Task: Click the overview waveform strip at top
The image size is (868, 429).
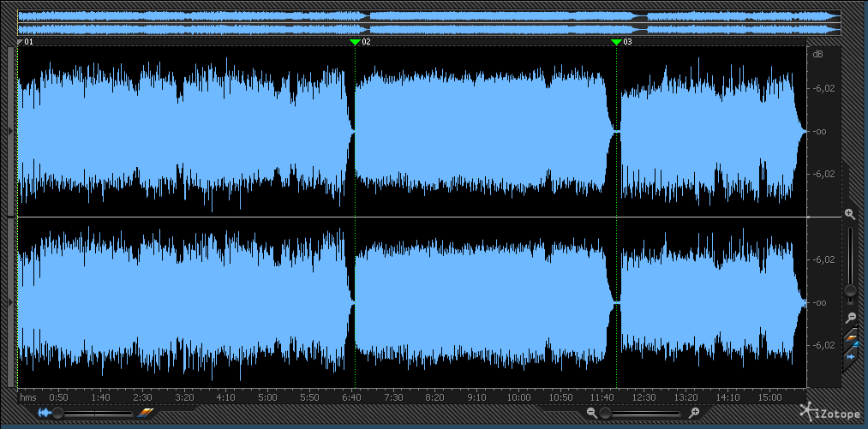Action: point(428,23)
